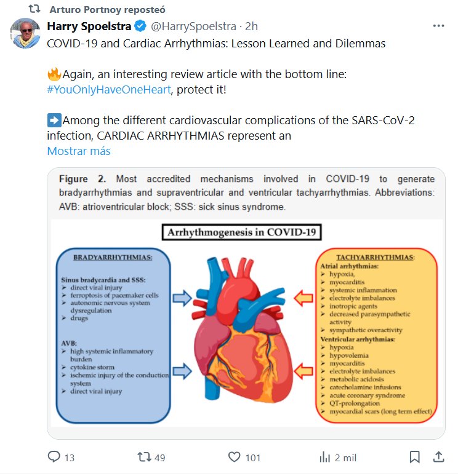
Task: Open the 2h timestamp link
Action: tap(251, 27)
